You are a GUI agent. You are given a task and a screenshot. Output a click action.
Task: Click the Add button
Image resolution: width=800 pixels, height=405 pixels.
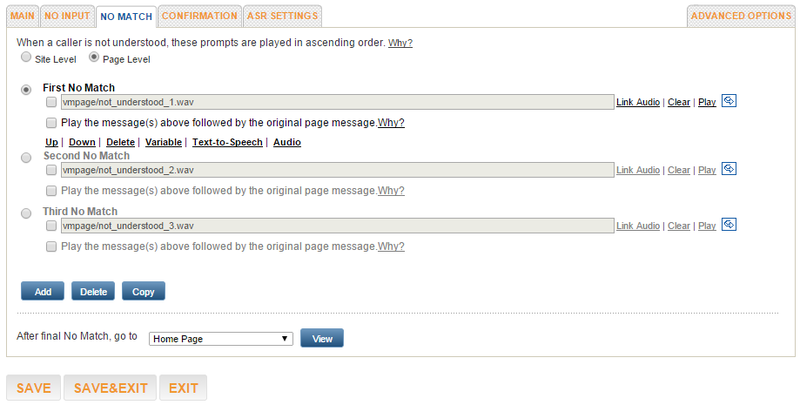(x=42, y=291)
